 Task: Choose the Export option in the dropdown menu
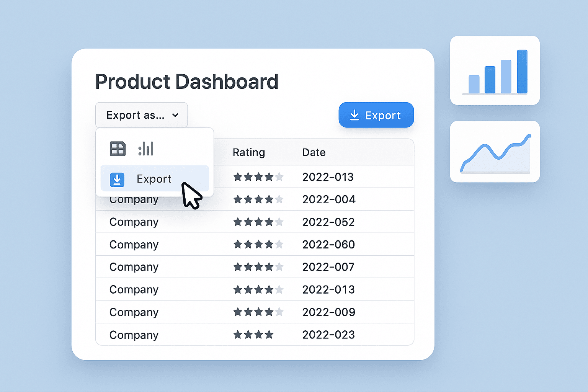pos(154,179)
